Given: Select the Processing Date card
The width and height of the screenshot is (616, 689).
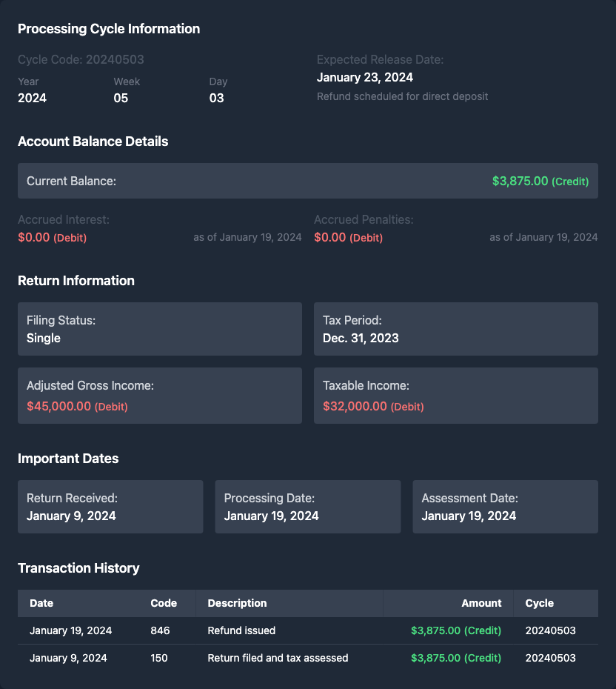Looking at the screenshot, I should (307, 507).
